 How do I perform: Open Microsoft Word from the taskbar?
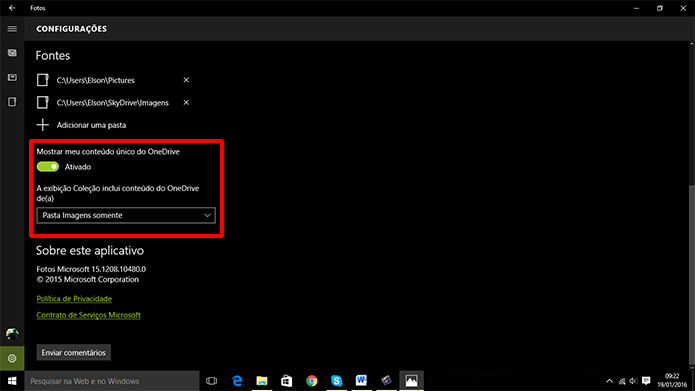(361, 381)
